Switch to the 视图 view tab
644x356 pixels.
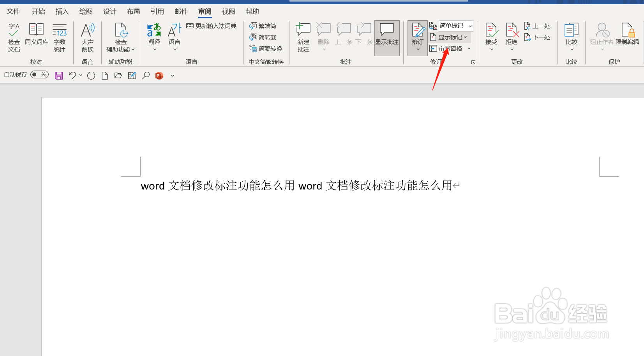[229, 11]
